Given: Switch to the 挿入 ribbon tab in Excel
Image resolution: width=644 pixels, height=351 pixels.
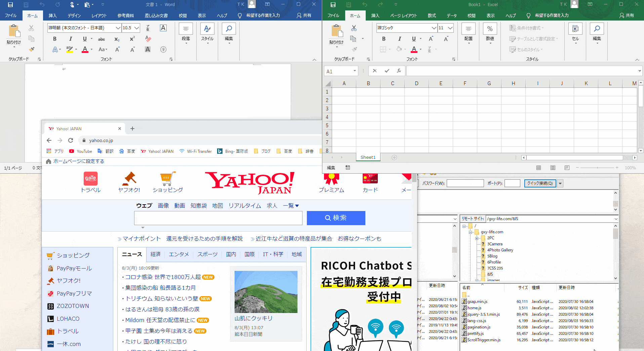Looking at the screenshot, I should pos(375,15).
